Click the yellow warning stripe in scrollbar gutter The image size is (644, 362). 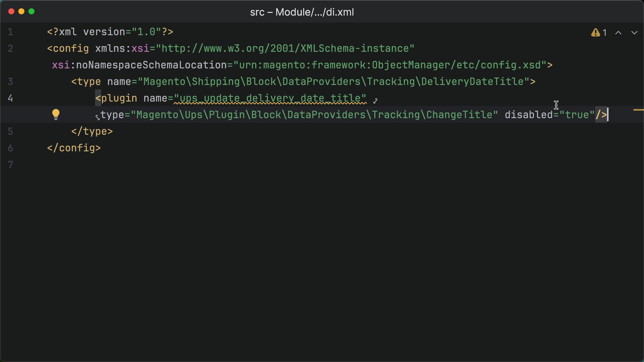click(638, 110)
